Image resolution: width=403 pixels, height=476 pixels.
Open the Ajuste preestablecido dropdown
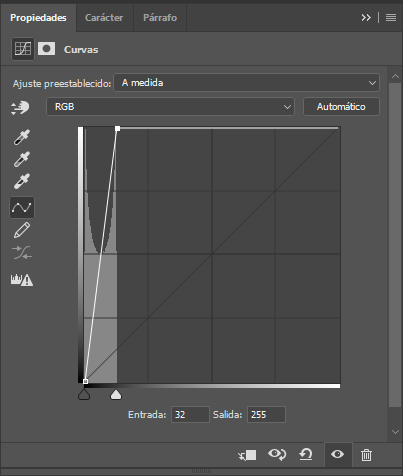click(x=246, y=83)
